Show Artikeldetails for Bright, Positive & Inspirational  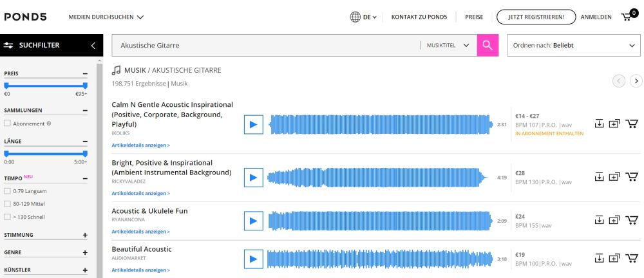click(140, 193)
